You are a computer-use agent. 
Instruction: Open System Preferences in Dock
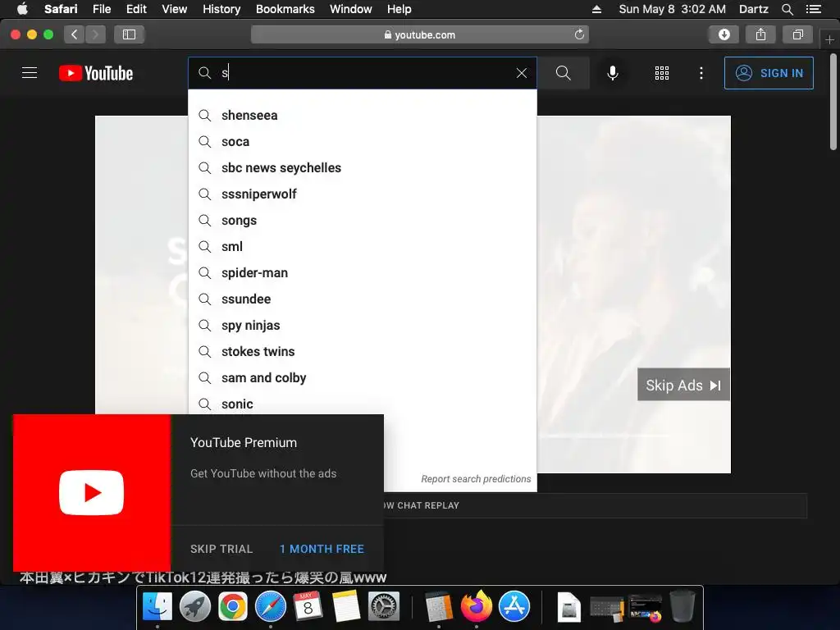[384, 606]
